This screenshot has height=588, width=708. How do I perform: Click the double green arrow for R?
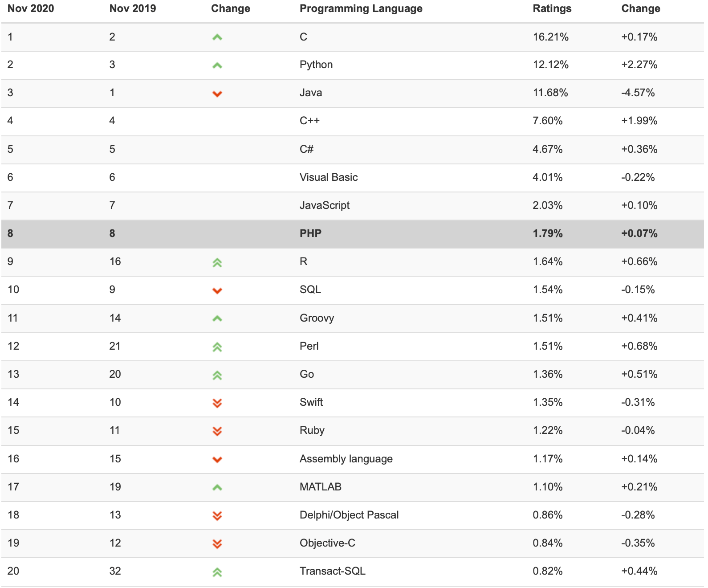[217, 262]
